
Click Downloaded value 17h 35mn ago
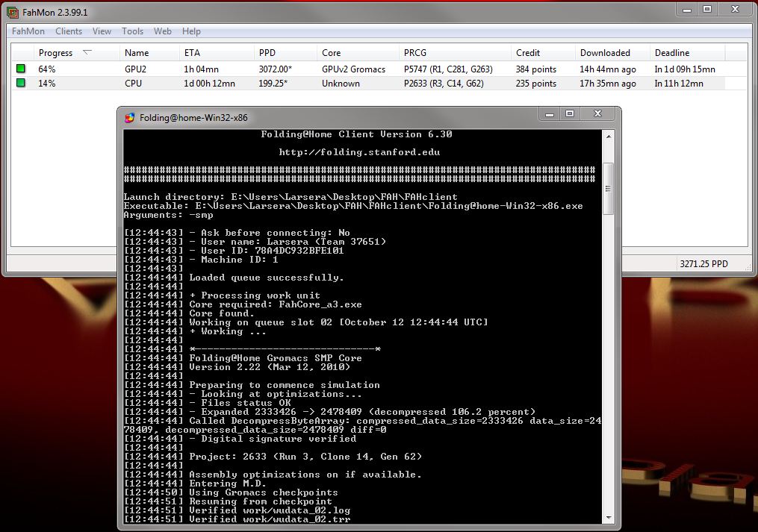[608, 83]
